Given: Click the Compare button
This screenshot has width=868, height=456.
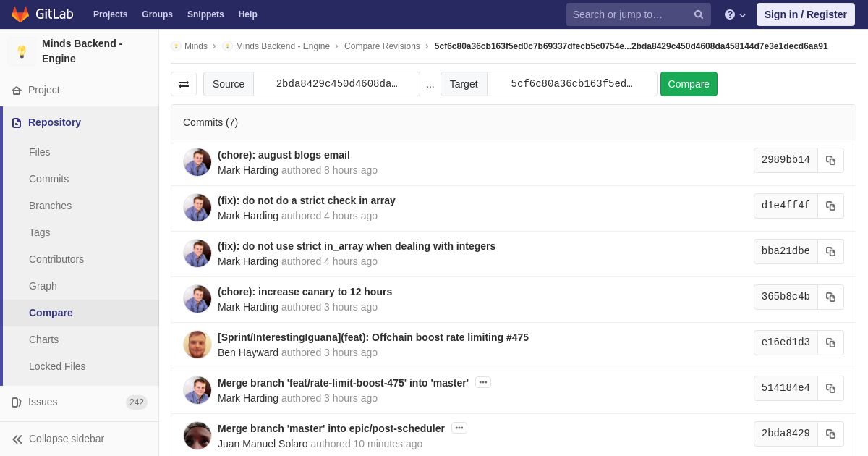Looking at the screenshot, I should (689, 84).
